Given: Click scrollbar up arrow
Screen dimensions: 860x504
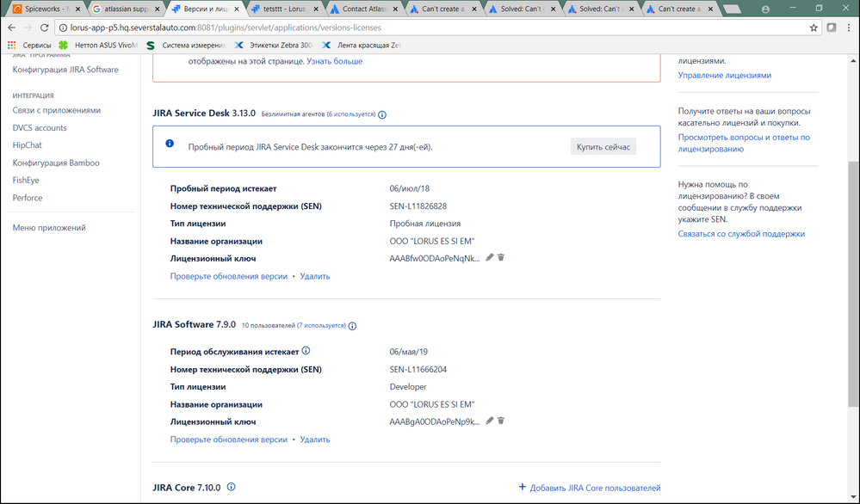Looking at the screenshot, I should point(853,61).
